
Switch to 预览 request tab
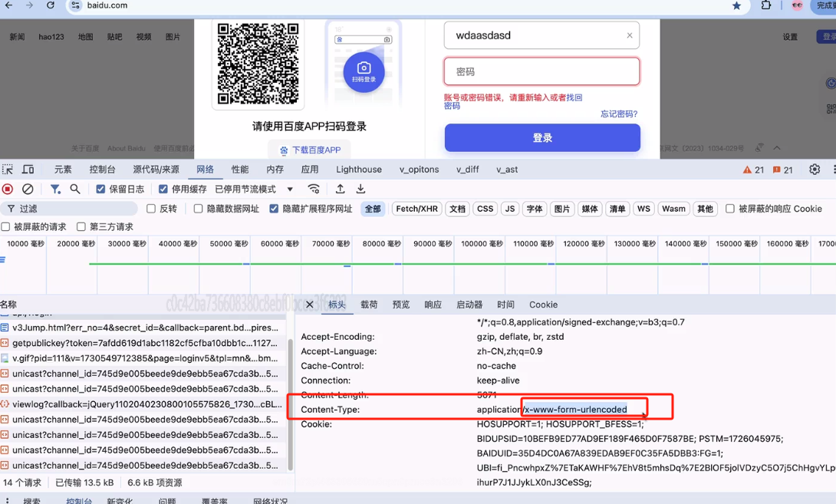(x=401, y=305)
